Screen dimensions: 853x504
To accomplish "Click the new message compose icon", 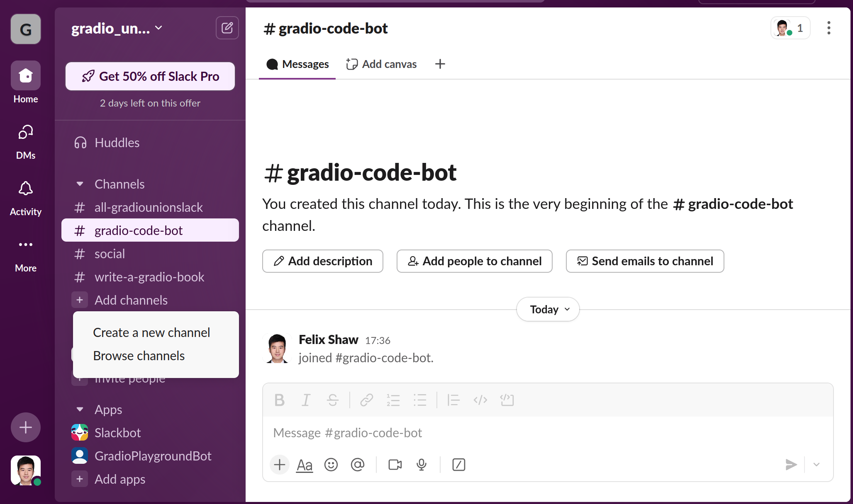I will coord(227,28).
